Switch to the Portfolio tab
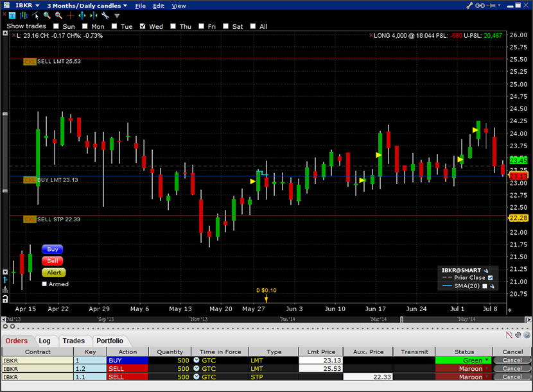The image size is (533, 392). [109, 341]
